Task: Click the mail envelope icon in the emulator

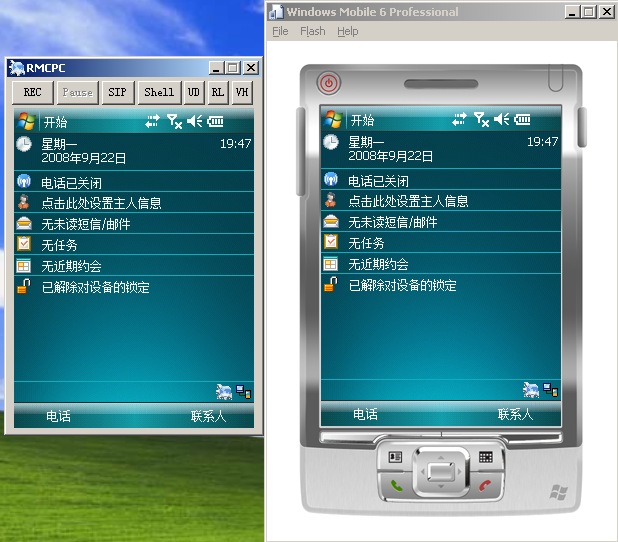Action: [331, 222]
